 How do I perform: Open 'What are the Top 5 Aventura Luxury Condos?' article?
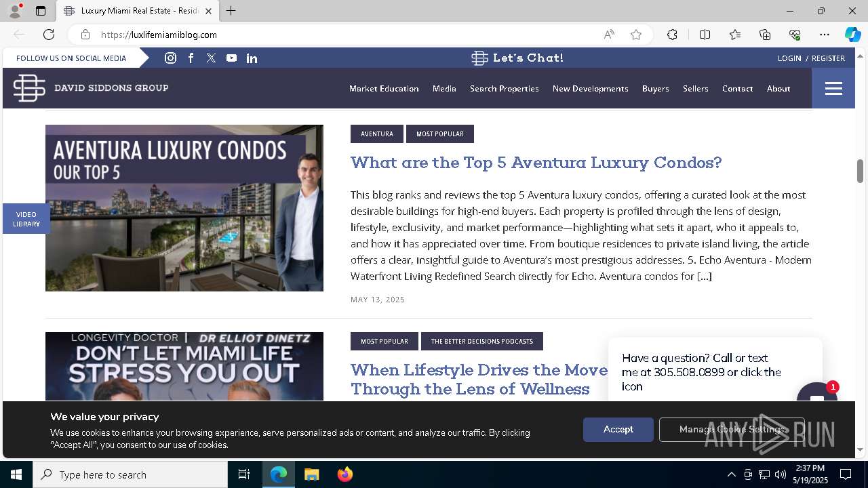536,163
